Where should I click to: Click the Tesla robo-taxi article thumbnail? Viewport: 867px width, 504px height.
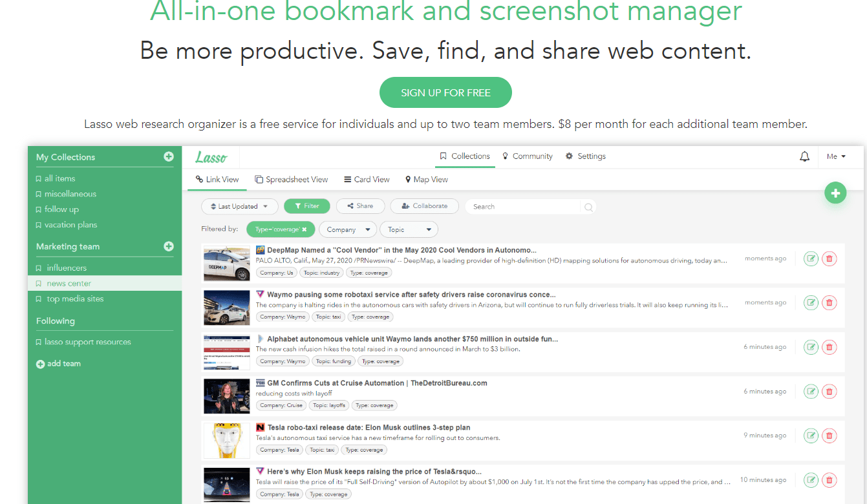(x=226, y=440)
